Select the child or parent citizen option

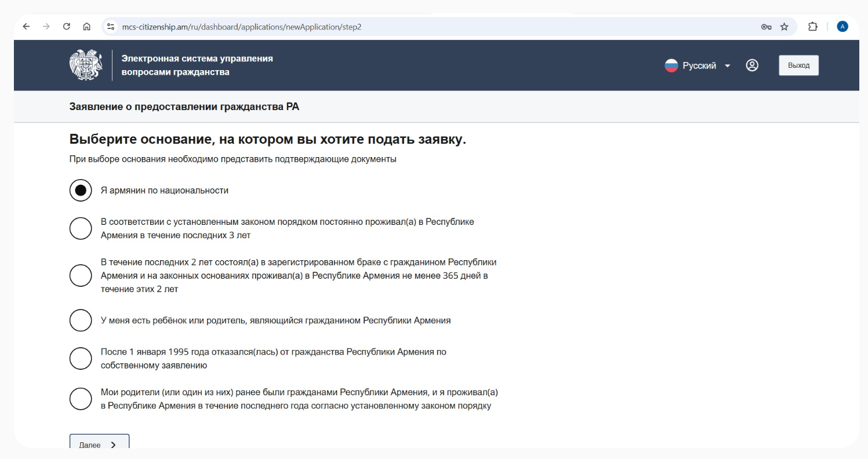coord(81,320)
